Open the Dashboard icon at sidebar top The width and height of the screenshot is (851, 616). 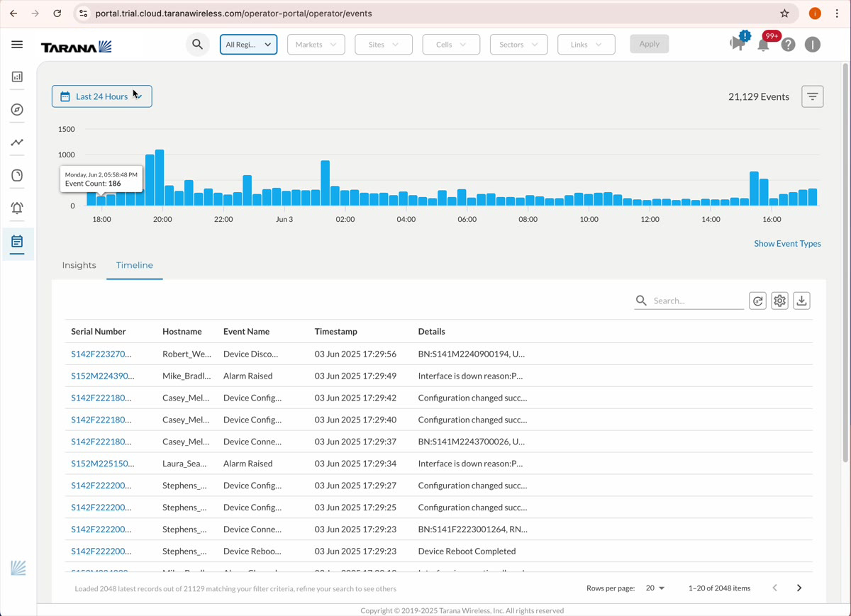tap(17, 77)
